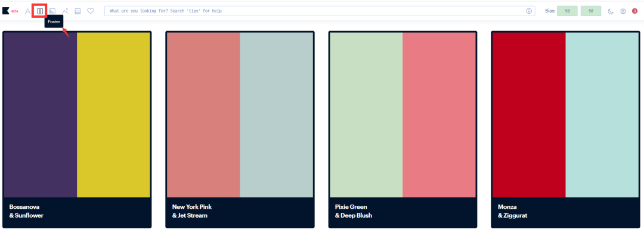644x235 pixels.
Task: Focus the 'What are you looking for?' search field
Action: point(320,11)
